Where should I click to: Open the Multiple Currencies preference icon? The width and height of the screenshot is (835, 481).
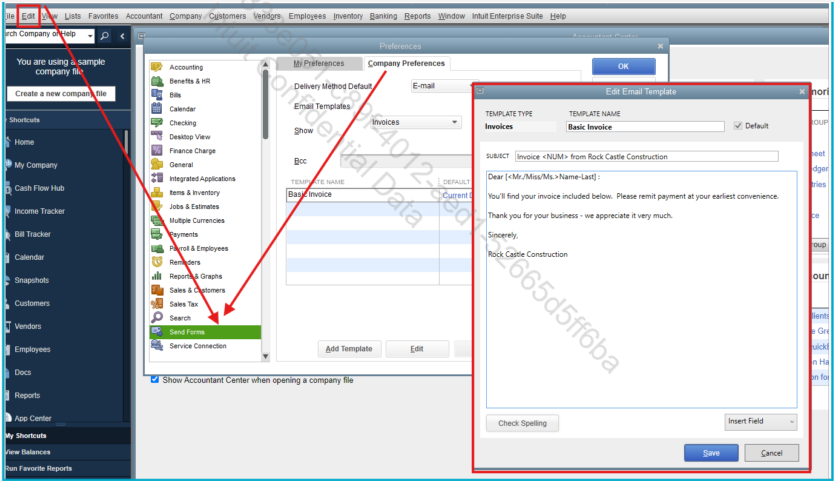tap(157, 220)
